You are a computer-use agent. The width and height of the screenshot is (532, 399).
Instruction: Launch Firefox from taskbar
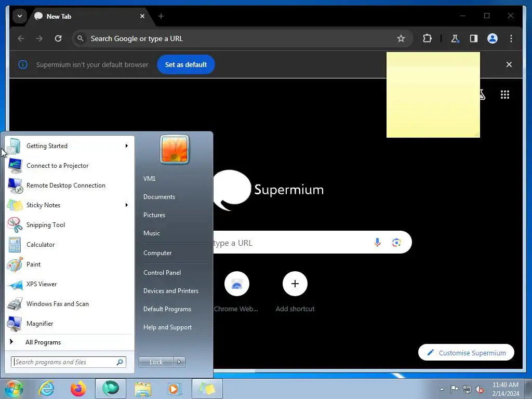click(x=78, y=389)
